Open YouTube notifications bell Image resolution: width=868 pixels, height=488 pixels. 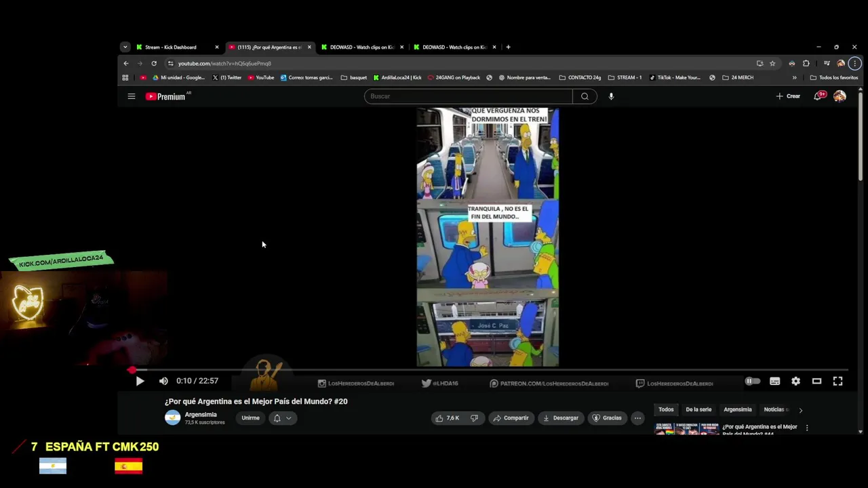[x=819, y=96]
